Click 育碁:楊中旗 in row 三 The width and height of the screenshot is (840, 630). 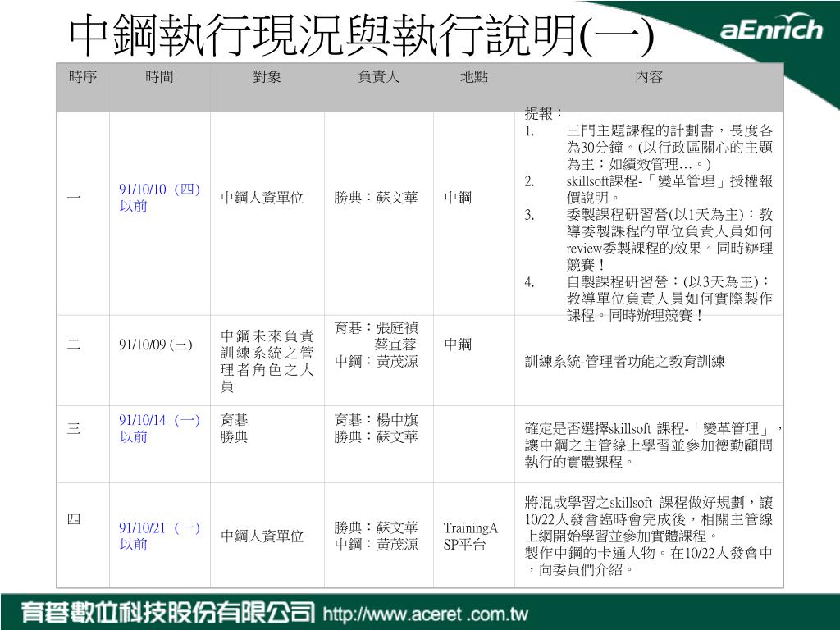click(376, 421)
